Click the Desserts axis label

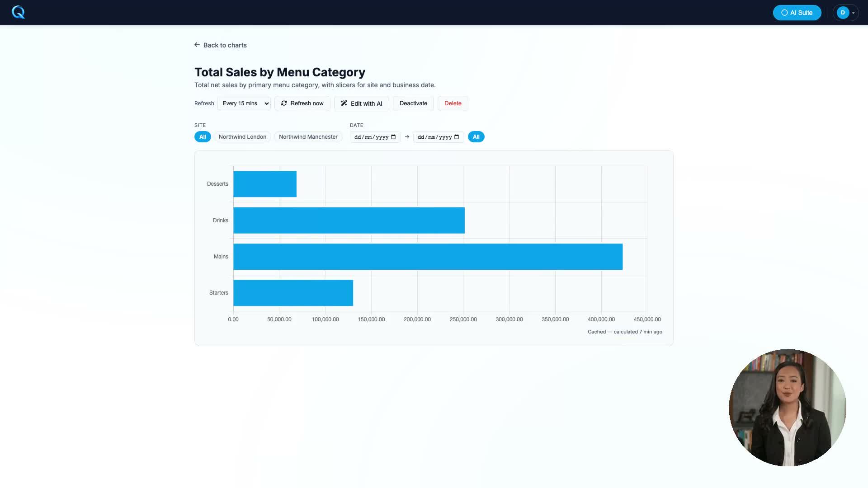click(x=217, y=184)
